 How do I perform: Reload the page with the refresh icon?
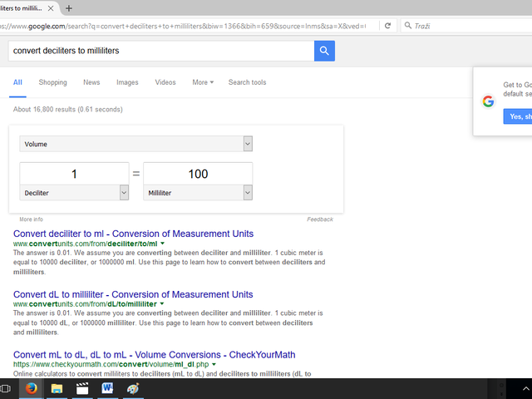[388, 26]
